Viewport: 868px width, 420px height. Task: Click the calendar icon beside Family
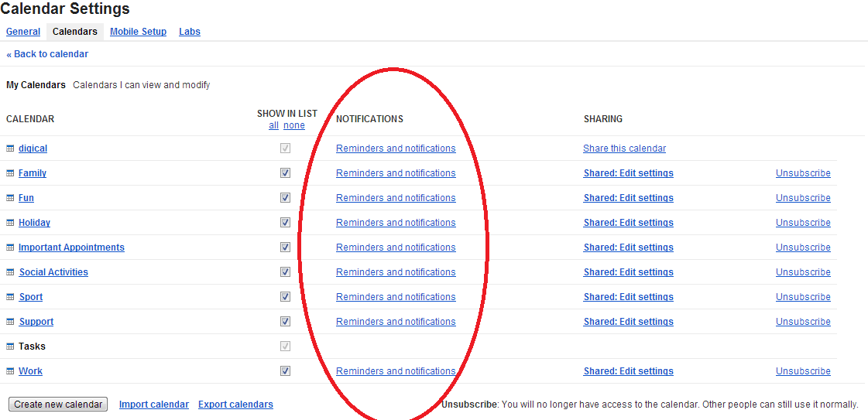[10, 173]
